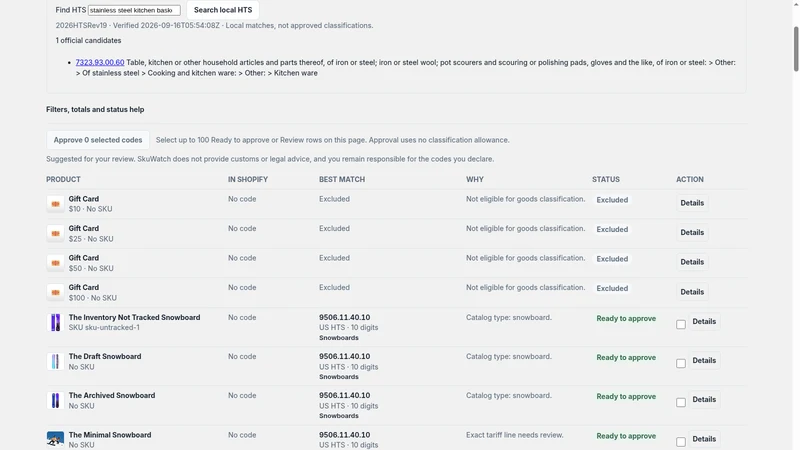Image resolution: width=800 pixels, height=450 pixels.
Task: Click The Archived Snowboard thumbnail
Action: tap(55, 401)
